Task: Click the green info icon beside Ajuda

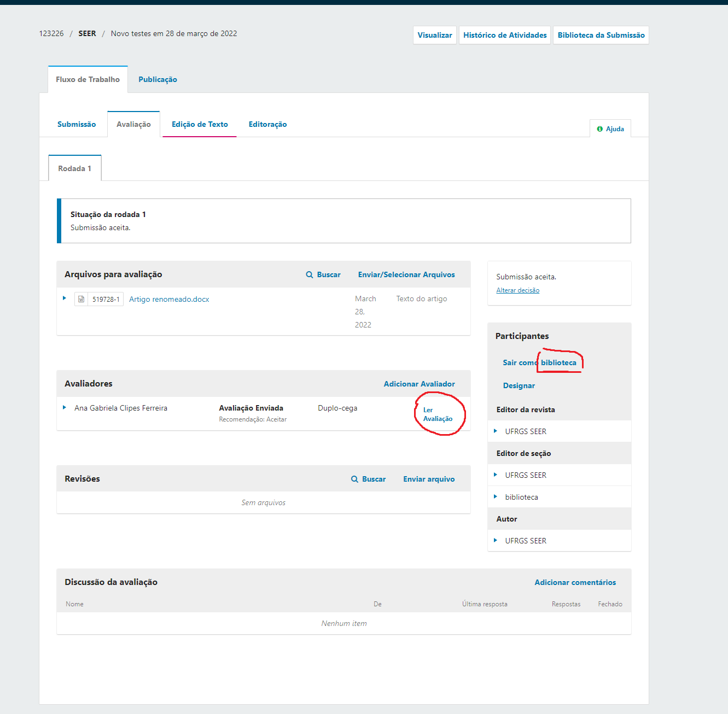Action: click(600, 129)
